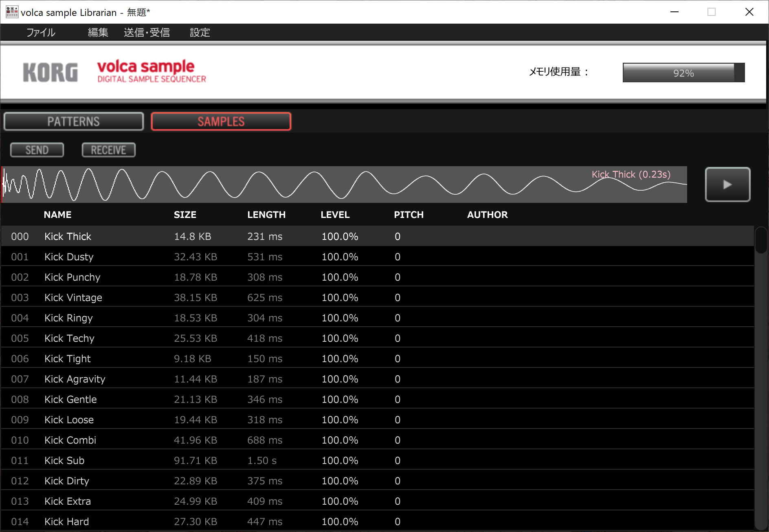Sort by the LEVEL column header

[x=335, y=215]
